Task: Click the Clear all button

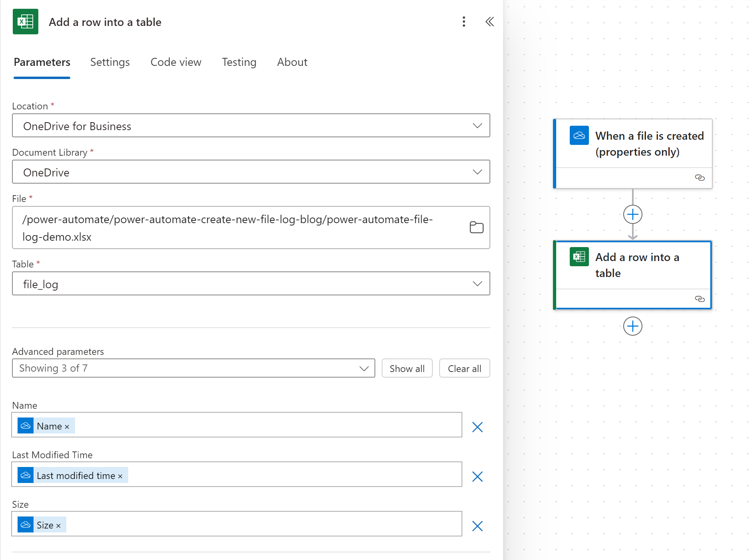Action: pyautogui.click(x=464, y=368)
